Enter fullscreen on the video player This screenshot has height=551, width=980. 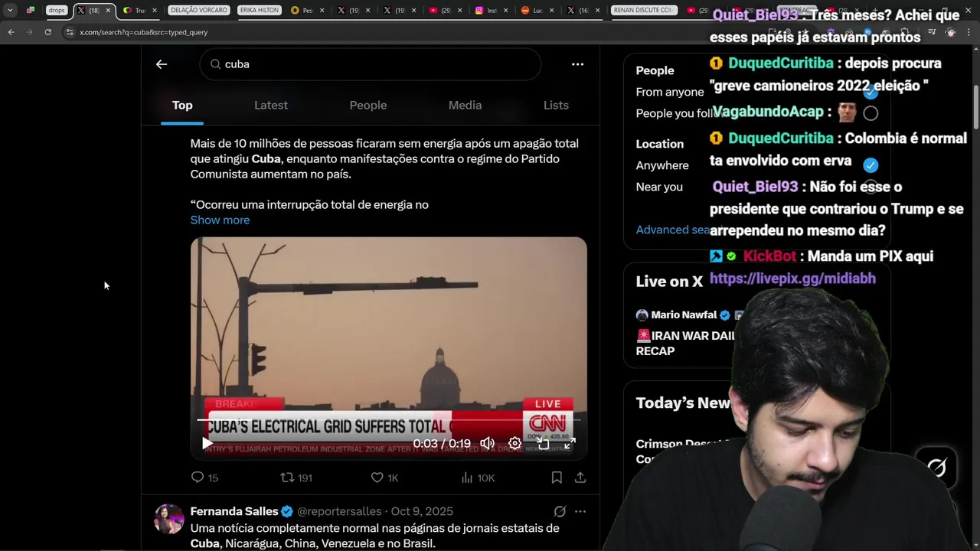pos(570,443)
